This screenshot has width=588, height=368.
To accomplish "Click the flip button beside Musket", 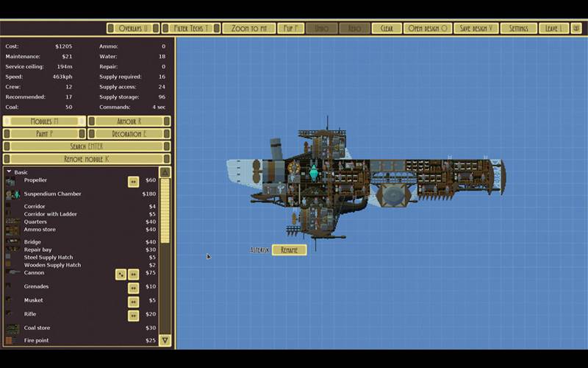I will coord(133,301).
